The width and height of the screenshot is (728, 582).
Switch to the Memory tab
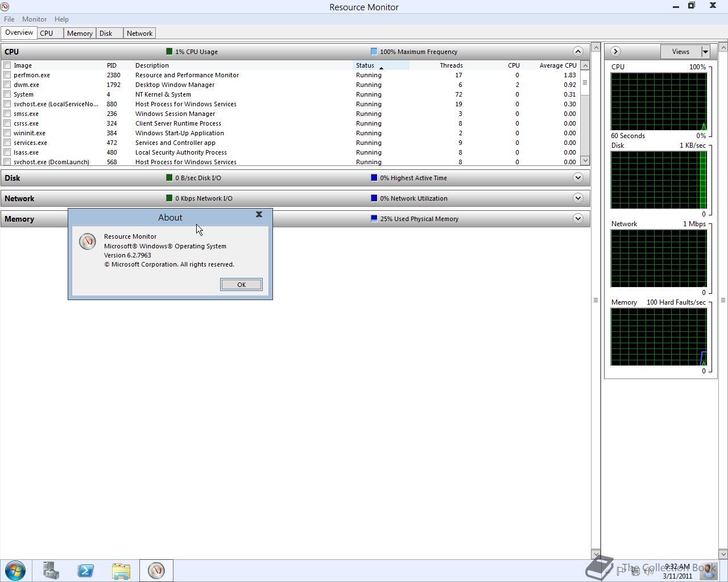(x=80, y=33)
